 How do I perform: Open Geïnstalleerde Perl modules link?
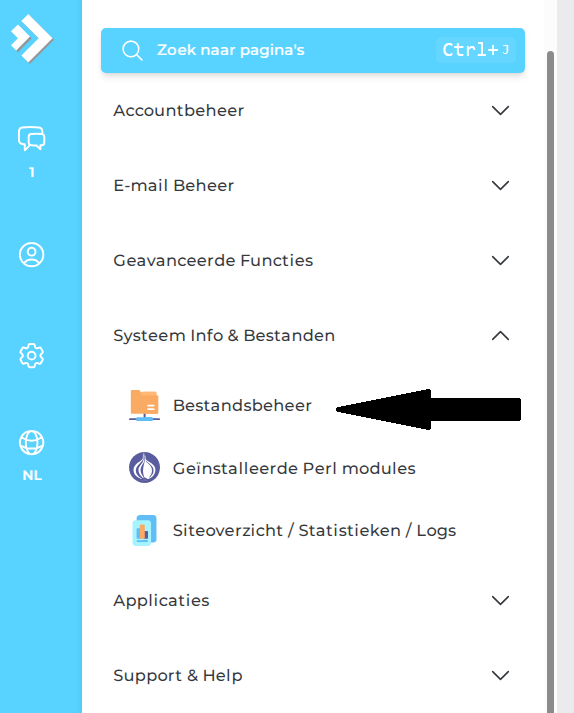click(294, 468)
